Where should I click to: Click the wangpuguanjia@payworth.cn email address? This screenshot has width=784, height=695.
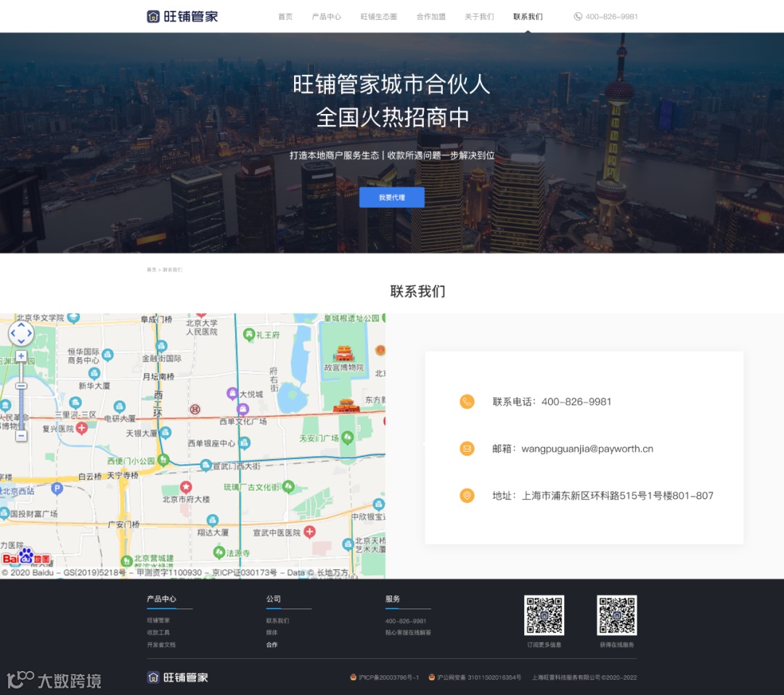click(587, 449)
